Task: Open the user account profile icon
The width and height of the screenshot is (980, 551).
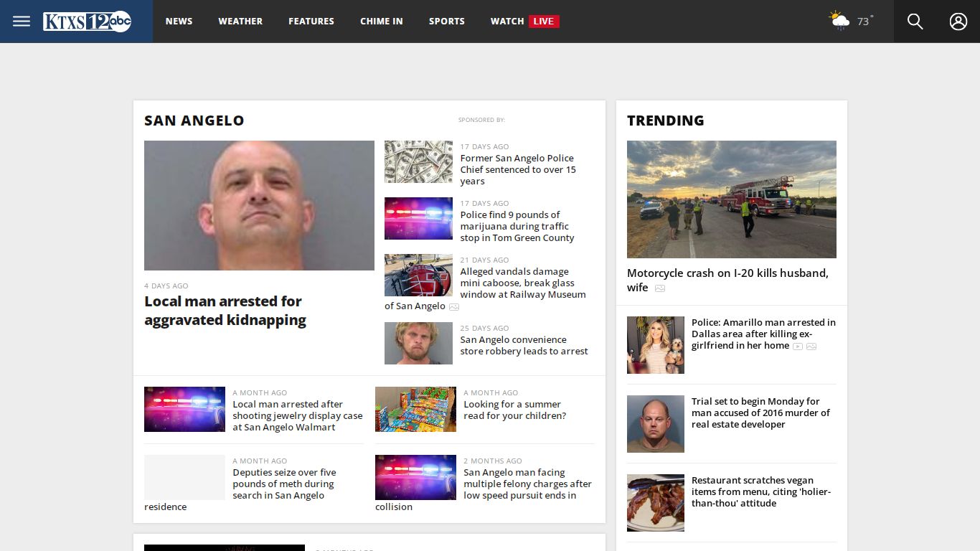Action: pyautogui.click(x=958, y=22)
